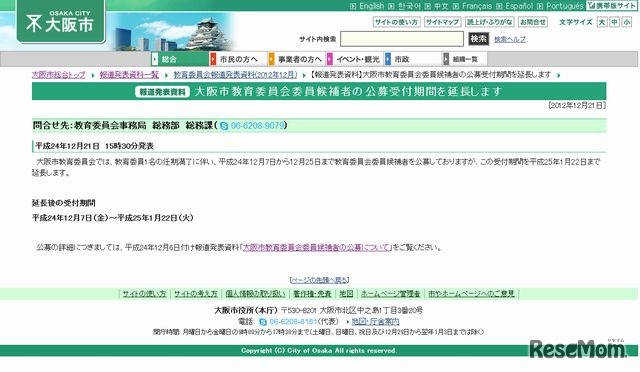640x372 pixels.
Task: Open footer ホームページ管理者 link
Action: point(390,294)
